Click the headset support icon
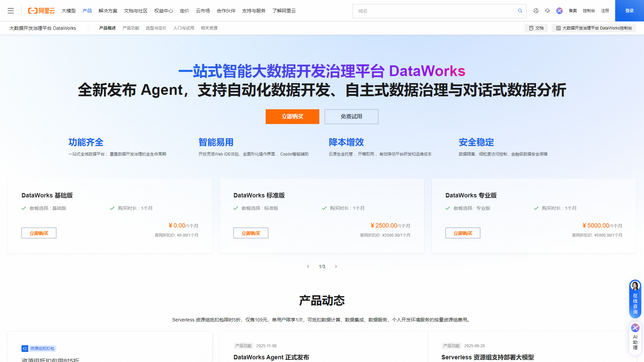 coord(547,11)
